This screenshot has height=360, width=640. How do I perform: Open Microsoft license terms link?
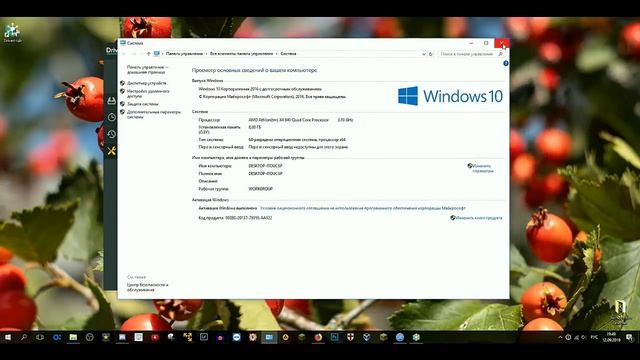[x=362, y=208]
